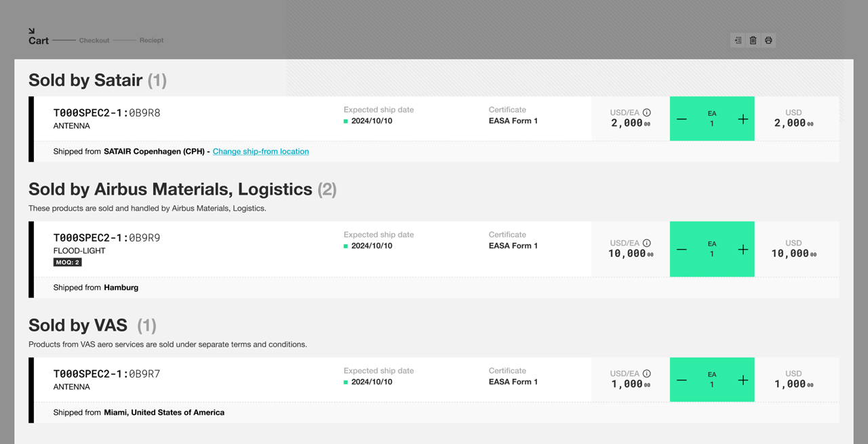Click the FLOOD-LIGHT product name
This screenshot has width=868, height=444.
point(79,251)
